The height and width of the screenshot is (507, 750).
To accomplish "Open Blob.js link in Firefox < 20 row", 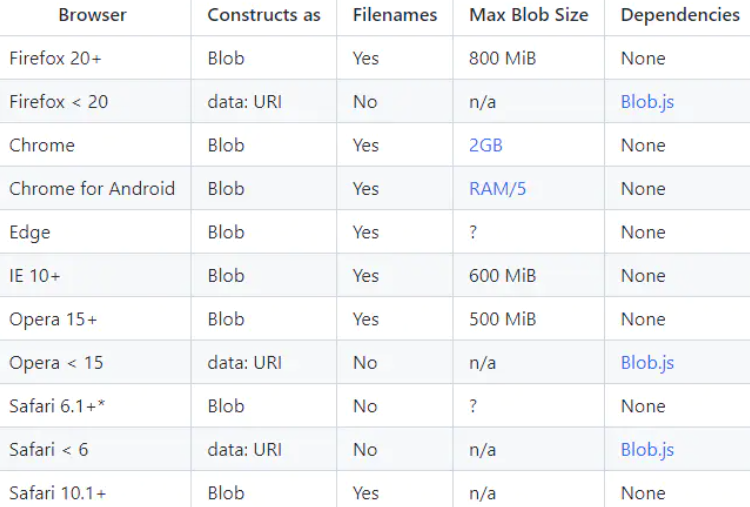I will (647, 102).
